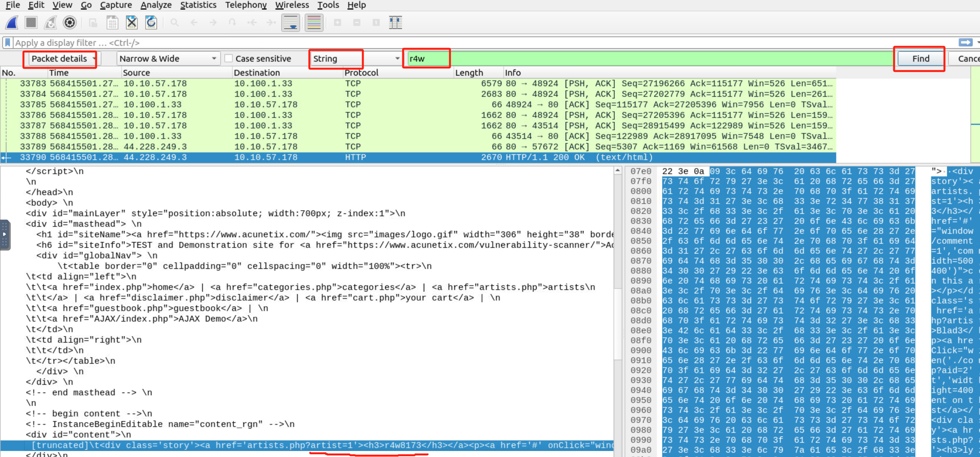The height and width of the screenshot is (457, 980).
Task: Select packet 33787 with destination port 43514
Action: (x=418, y=126)
